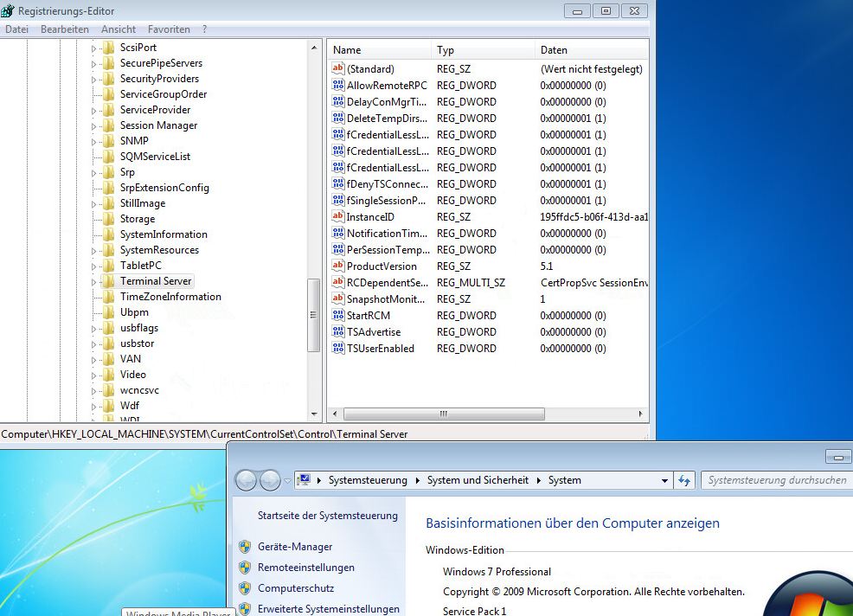This screenshot has width=853, height=616.
Task: Click the Name column header
Action: [379, 49]
